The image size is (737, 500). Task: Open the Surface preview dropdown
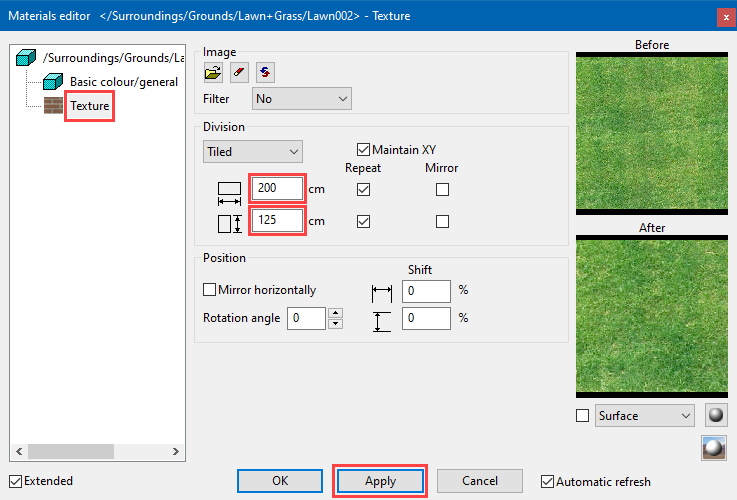pyautogui.click(x=644, y=415)
